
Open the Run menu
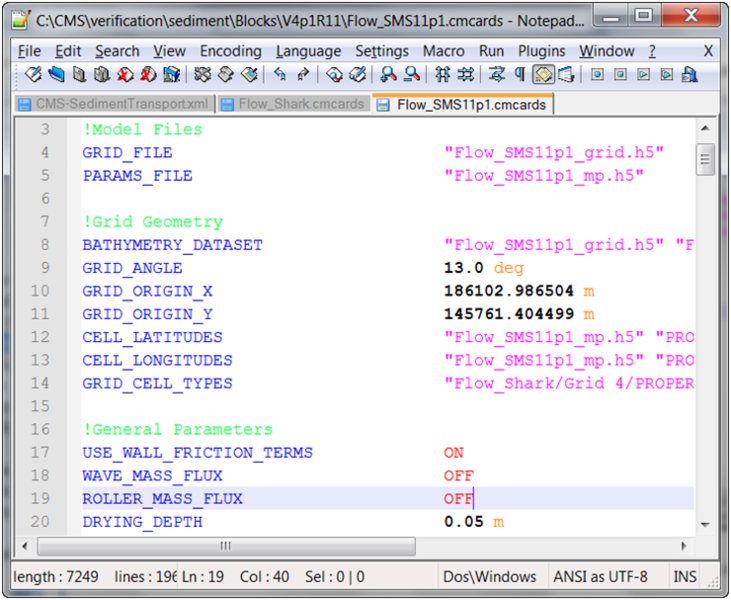click(491, 51)
